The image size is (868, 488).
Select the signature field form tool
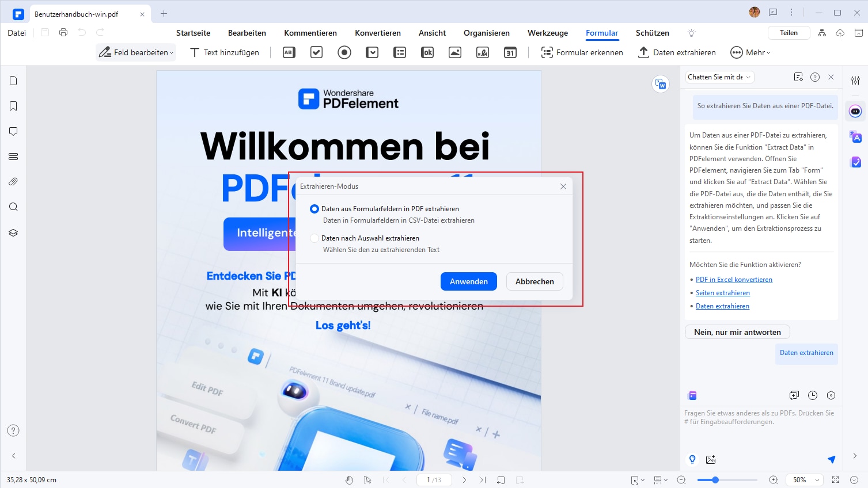(x=483, y=52)
